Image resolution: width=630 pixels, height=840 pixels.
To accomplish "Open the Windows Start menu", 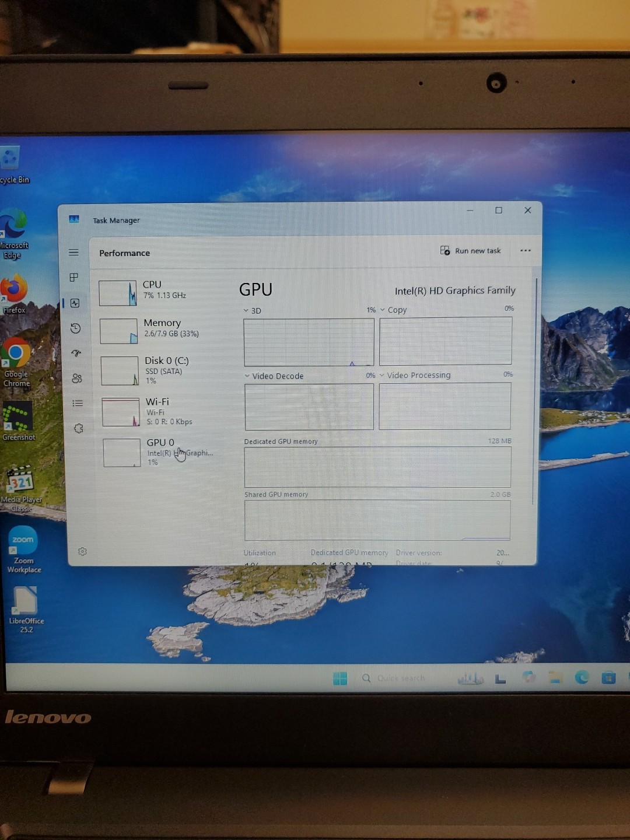I will pyautogui.click(x=340, y=678).
